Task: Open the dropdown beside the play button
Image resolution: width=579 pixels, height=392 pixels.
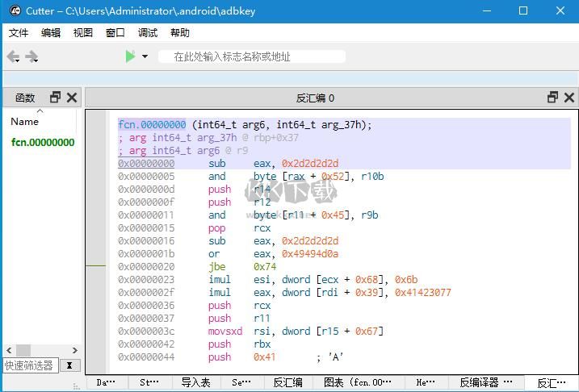Action: [145, 56]
